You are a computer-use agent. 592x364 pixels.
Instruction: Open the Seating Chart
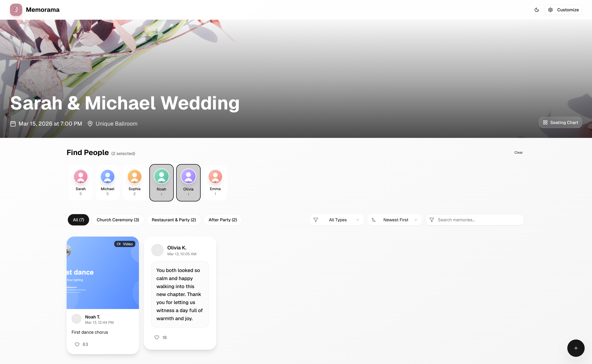(560, 122)
